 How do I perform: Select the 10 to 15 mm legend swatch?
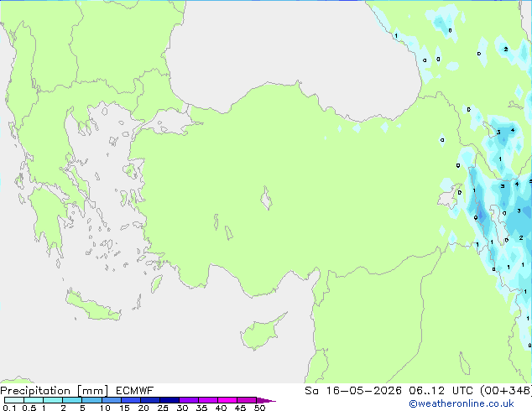tap(111, 400)
